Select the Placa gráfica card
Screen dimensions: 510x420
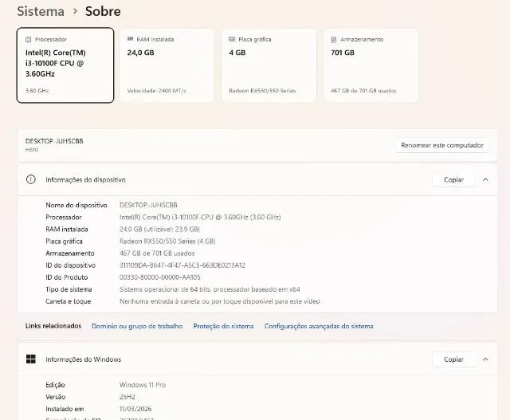coord(269,65)
